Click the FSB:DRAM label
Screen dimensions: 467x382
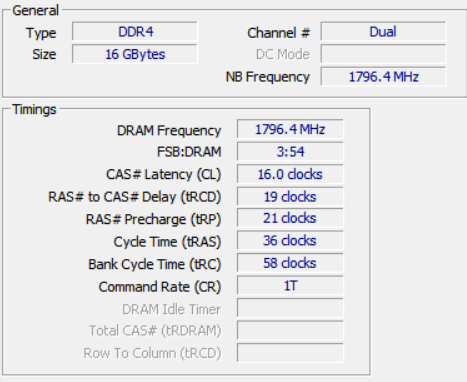(189, 152)
